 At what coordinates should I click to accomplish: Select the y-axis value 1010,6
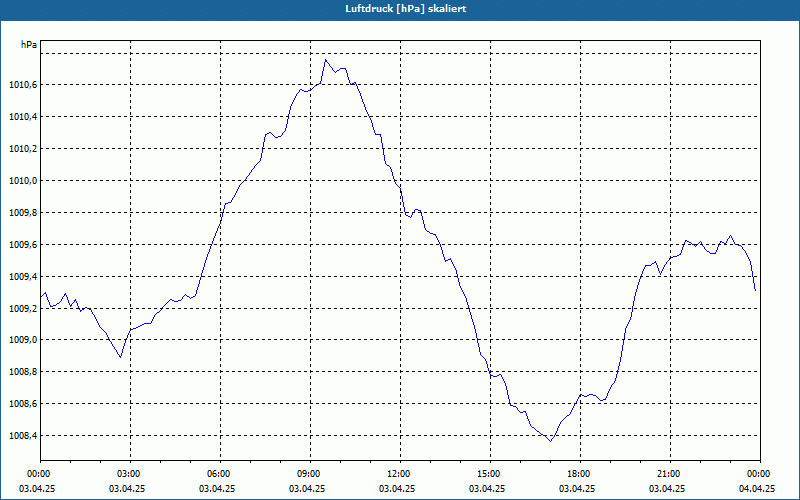(23, 85)
